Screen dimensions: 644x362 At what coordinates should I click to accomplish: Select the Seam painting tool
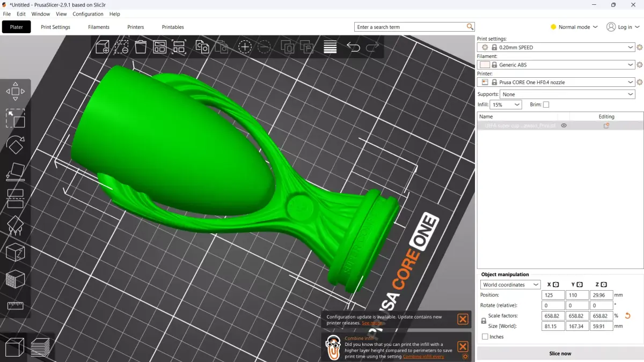(x=15, y=253)
